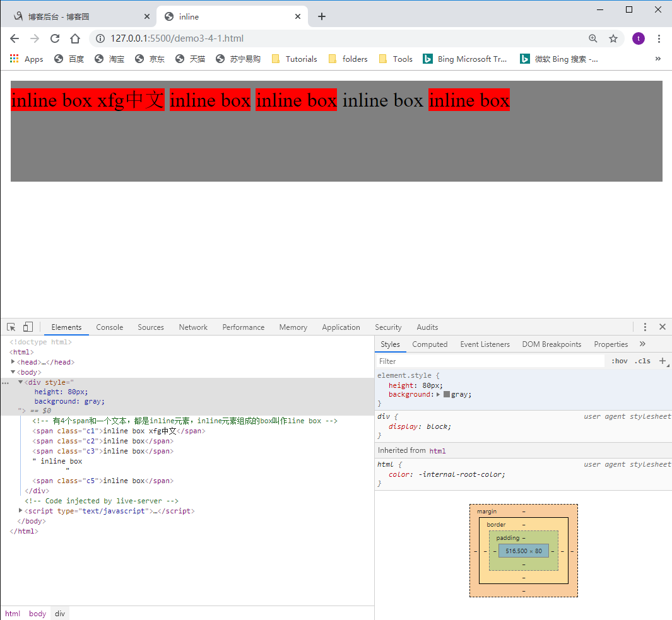Click the 516.500 × 80 box model content size

coord(523,551)
